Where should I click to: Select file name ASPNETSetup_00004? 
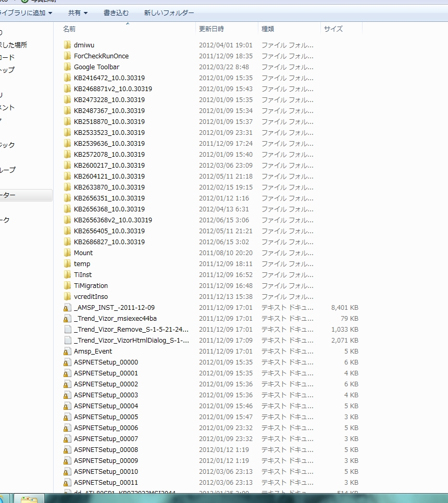pos(106,406)
